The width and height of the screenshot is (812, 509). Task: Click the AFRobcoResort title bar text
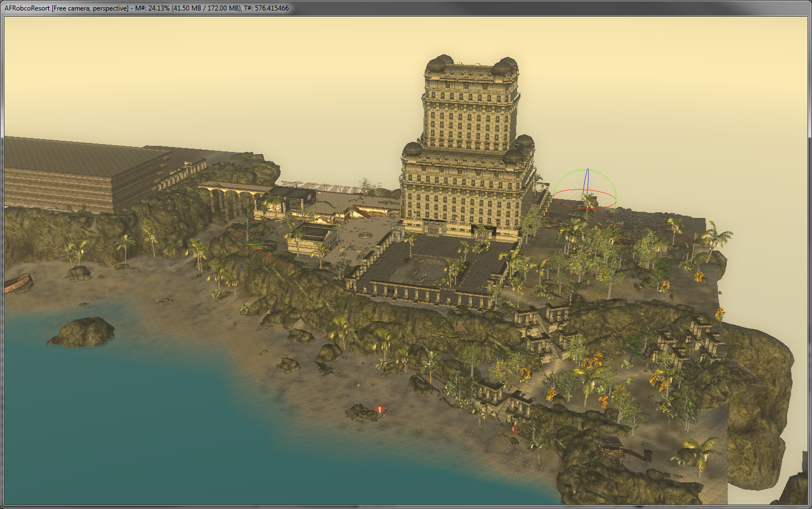(146, 8)
